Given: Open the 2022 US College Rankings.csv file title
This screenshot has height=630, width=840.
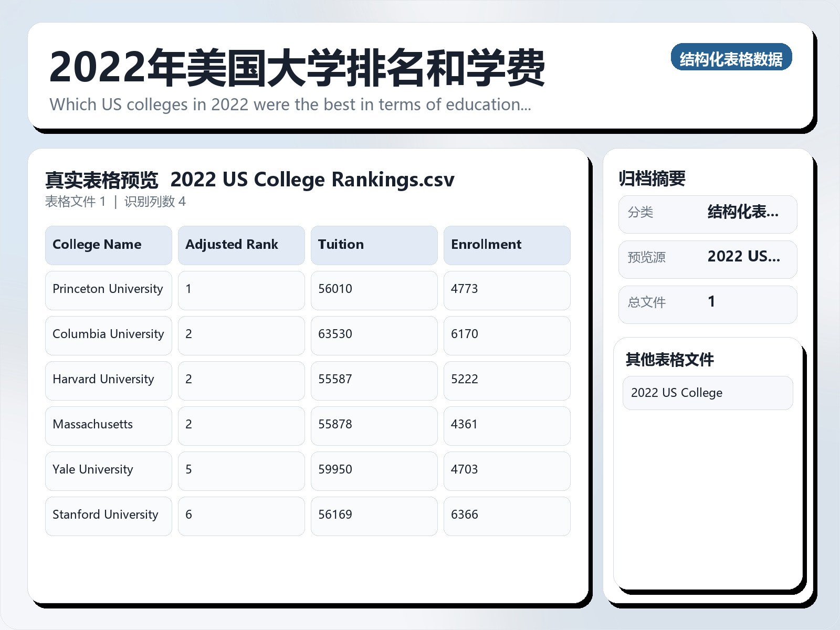Looking at the screenshot, I should pyautogui.click(x=313, y=180).
